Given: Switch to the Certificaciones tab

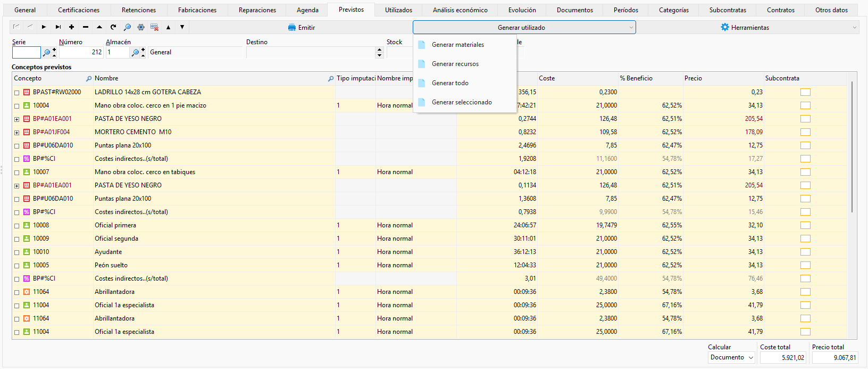Looking at the screenshot, I should [x=79, y=10].
